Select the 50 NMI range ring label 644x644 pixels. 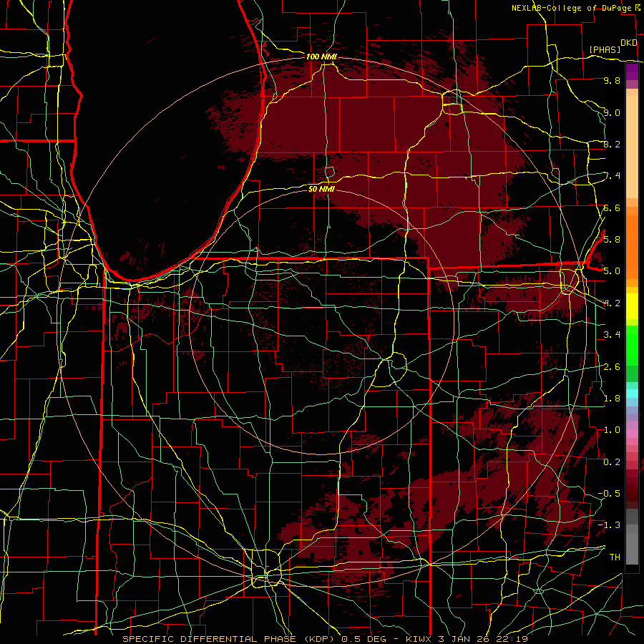321,189
